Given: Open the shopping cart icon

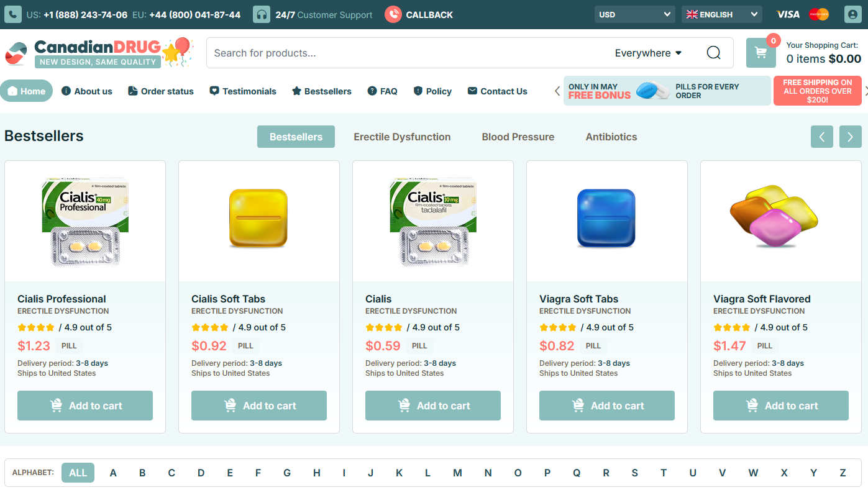Looking at the screenshot, I should coord(761,53).
